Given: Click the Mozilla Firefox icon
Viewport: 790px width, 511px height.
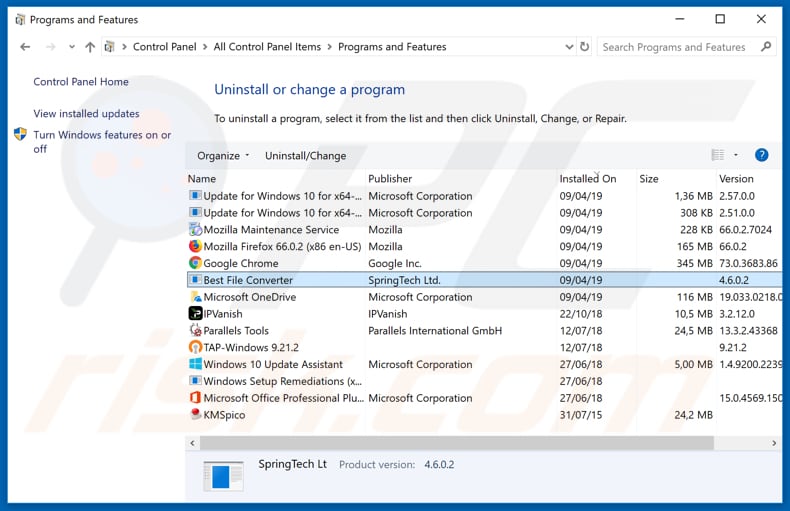Looking at the screenshot, I should (x=195, y=246).
